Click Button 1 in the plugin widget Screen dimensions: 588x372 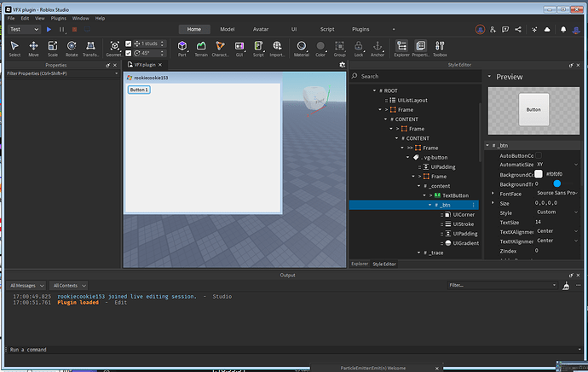click(x=139, y=90)
